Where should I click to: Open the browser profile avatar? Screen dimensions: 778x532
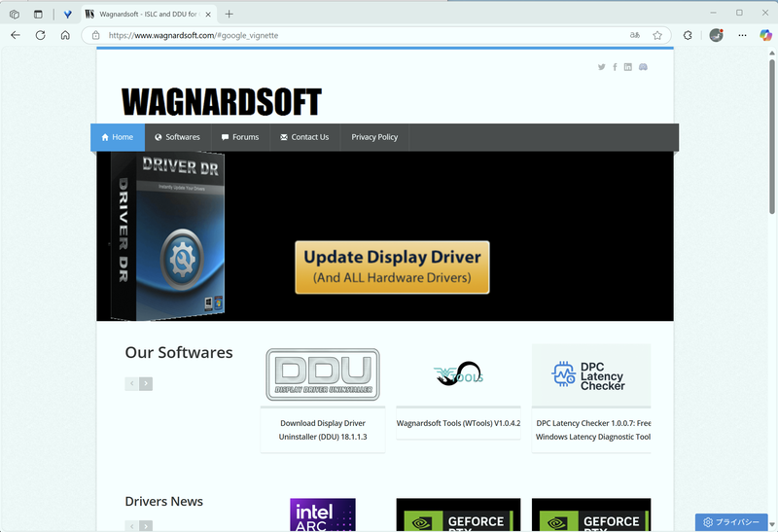[716, 35]
